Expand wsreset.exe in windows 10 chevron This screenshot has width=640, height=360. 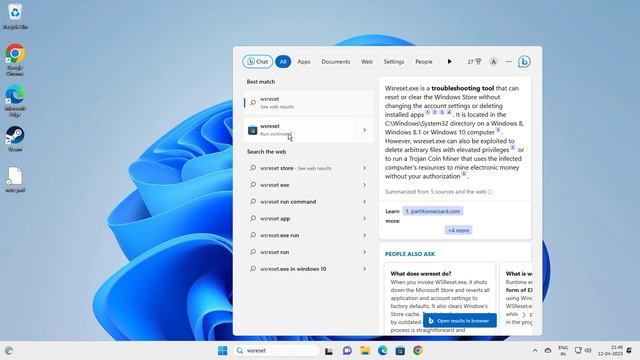tap(364, 269)
